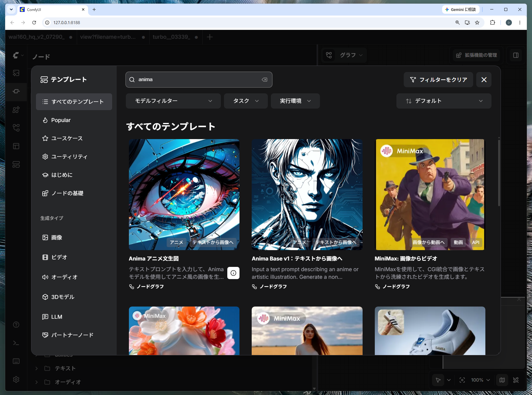Click the anima search field

[199, 80]
